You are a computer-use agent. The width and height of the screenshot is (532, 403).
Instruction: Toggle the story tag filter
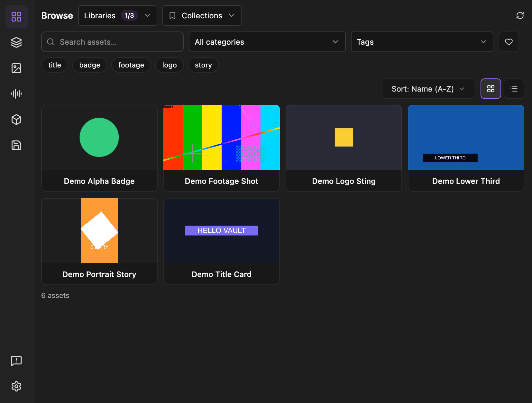tap(203, 65)
